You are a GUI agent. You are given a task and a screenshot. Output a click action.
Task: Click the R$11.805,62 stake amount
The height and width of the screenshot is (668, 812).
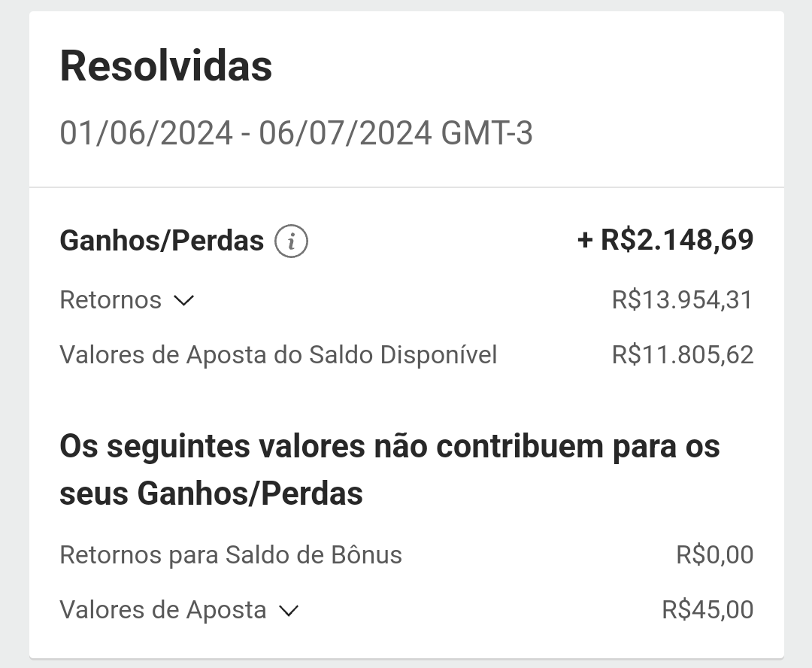point(683,355)
